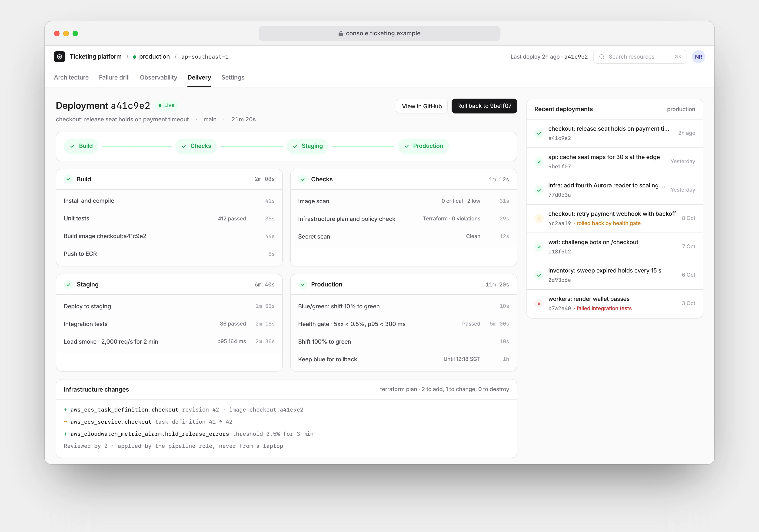
Task: Focus the Search resources field
Action: (x=640, y=57)
